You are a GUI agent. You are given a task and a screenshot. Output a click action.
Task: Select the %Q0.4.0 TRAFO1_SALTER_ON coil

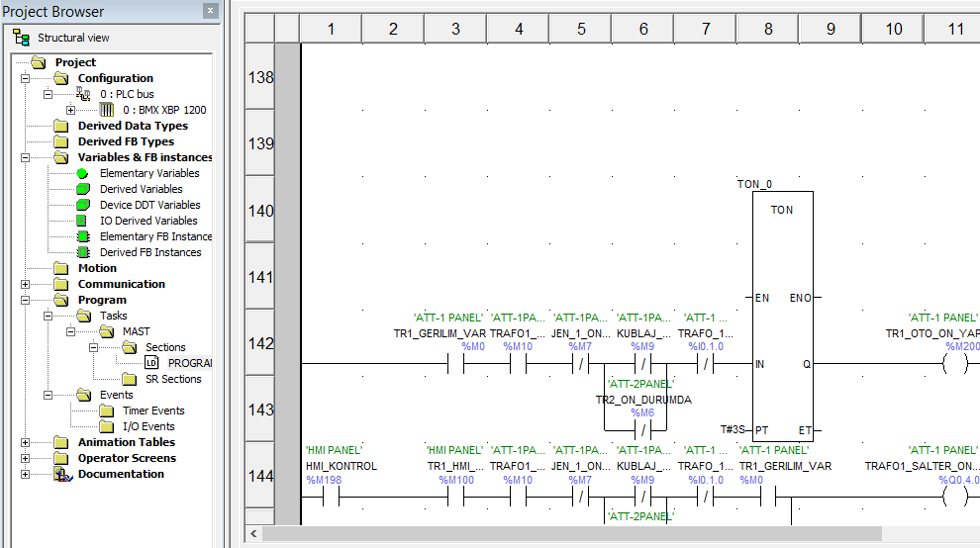click(x=955, y=498)
